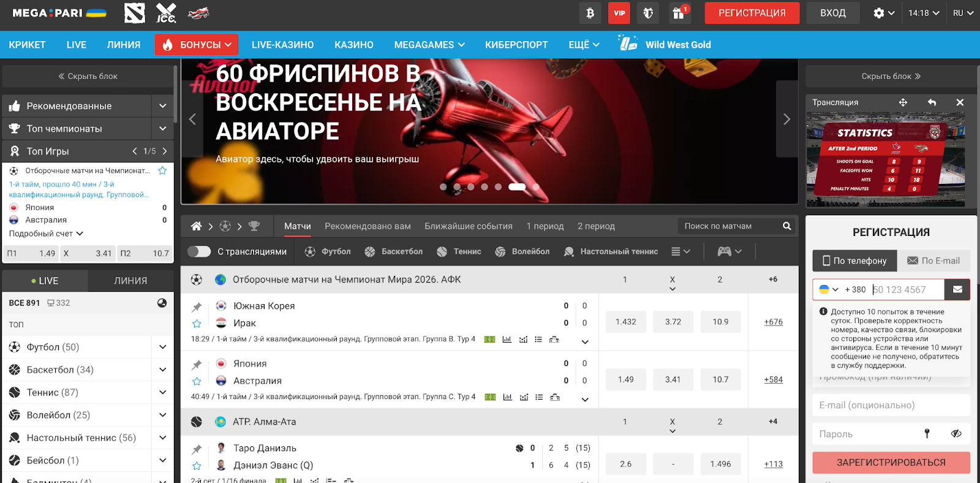The image size is (980, 483).
Task: Open the ICC cricket logo shortcut
Action: [x=166, y=13]
